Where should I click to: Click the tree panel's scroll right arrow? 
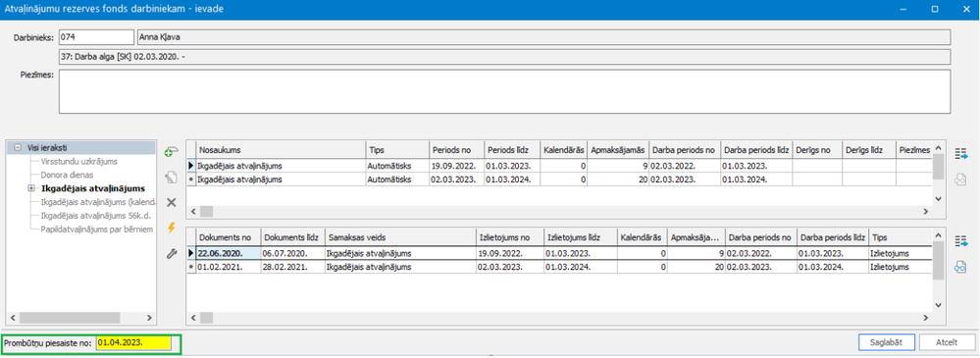(x=150, y=317)
